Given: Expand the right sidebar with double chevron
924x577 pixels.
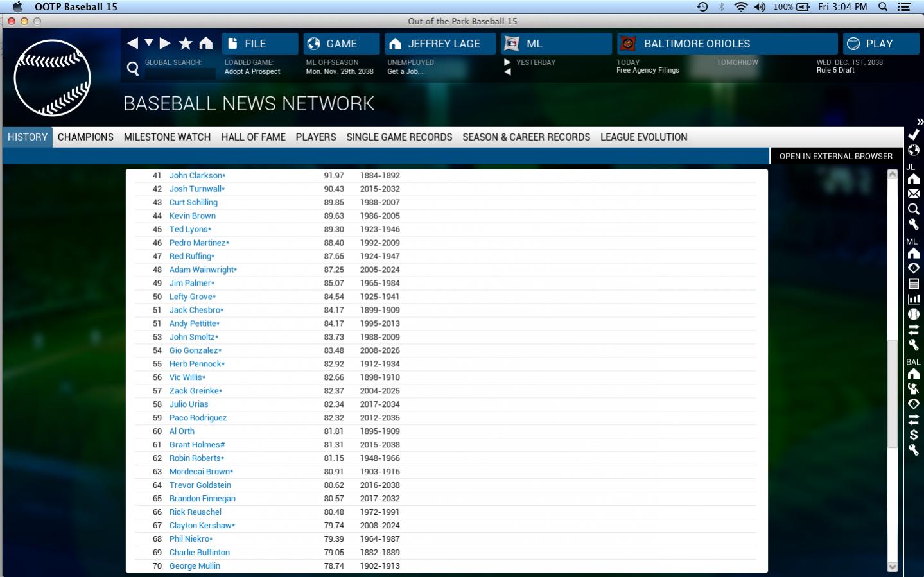Looking at the screenshot, I should point(920,121).
